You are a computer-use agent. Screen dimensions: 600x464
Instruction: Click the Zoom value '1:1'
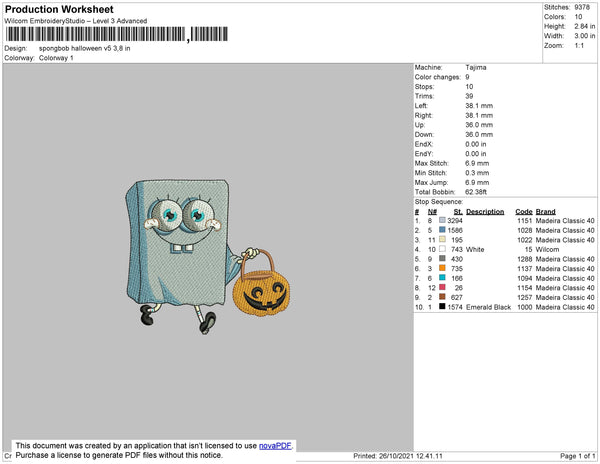tap(579, 46)
